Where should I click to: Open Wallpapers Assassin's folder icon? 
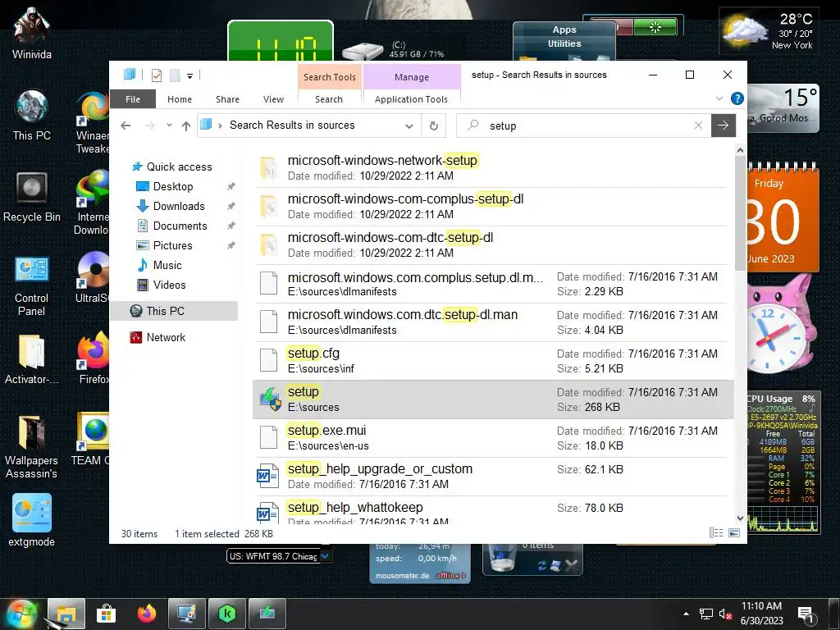pos(32,446)
